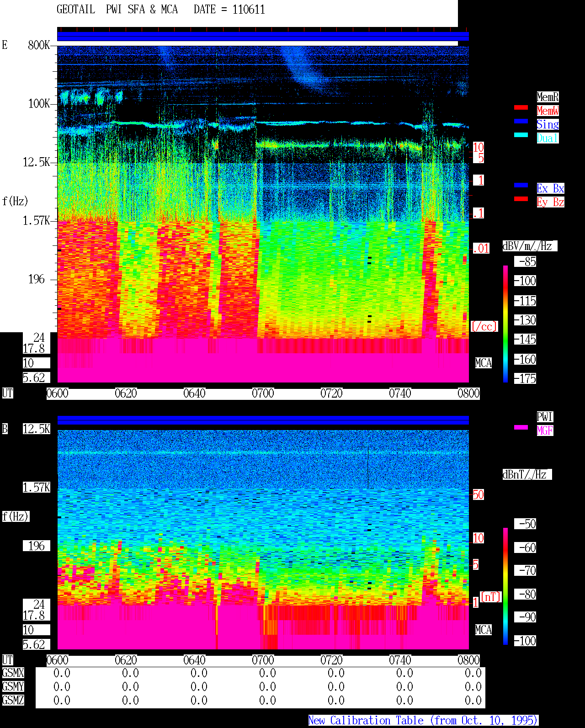Select the MGF legend label

[545, 430]
